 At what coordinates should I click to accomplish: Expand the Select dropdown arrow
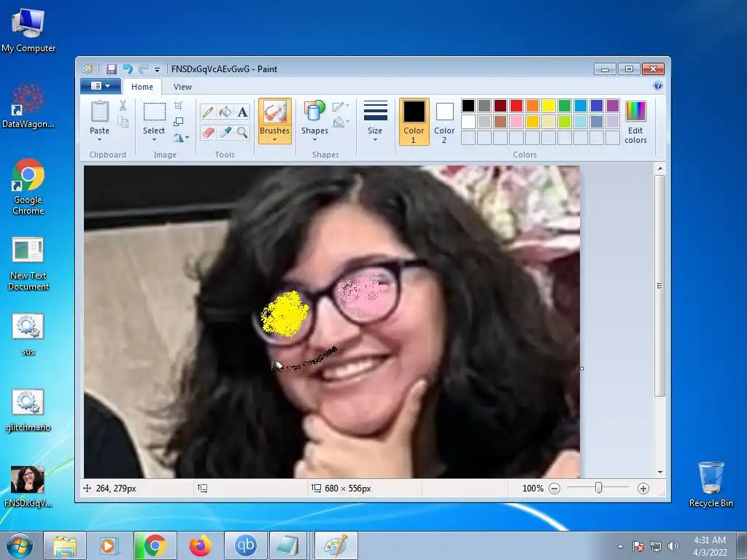pyautogui.click(x=154, y=140)
